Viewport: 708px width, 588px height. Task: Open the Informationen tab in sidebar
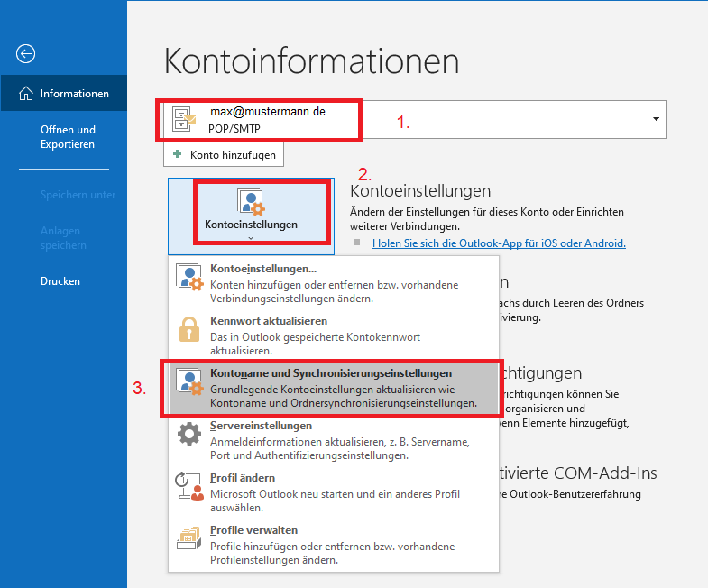click(64, 93)
